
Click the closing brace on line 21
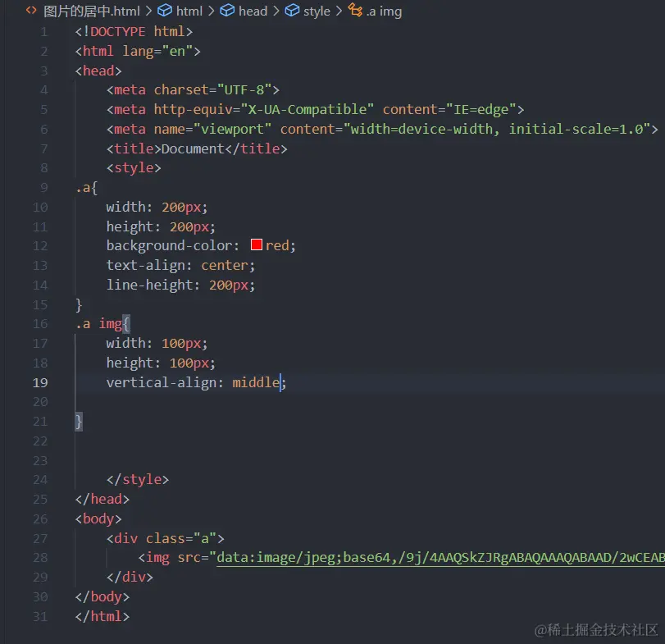pos(79,422)
